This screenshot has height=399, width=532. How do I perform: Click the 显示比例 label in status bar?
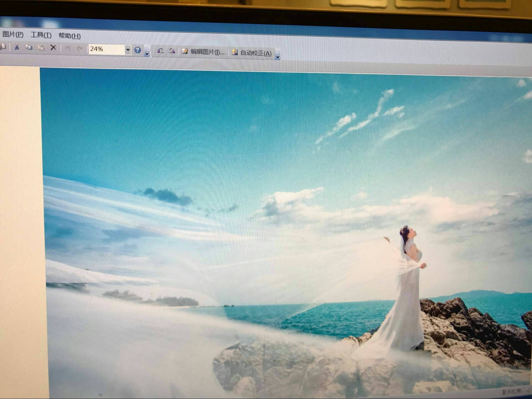512,392
